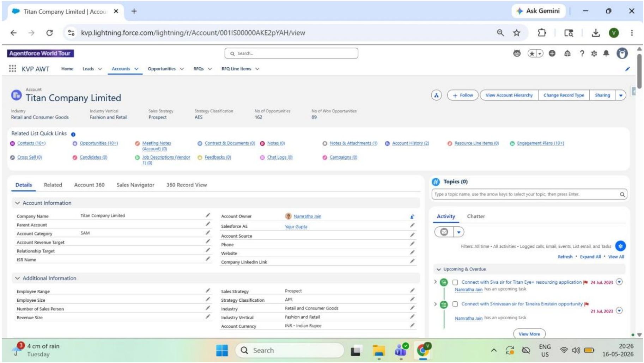Screen dimensions: 644x363
Task: Click the Follow button
Action: pyautogui.click(x=463, y=96)
